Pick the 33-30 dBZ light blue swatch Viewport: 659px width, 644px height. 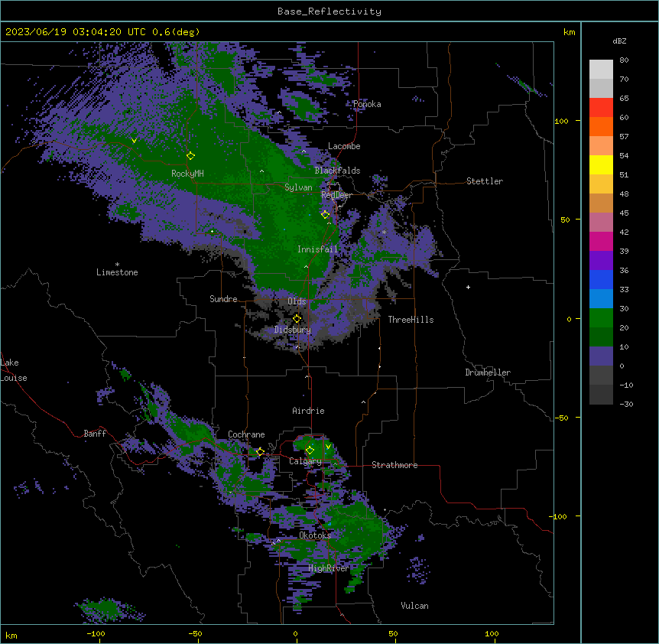(601, 299)
